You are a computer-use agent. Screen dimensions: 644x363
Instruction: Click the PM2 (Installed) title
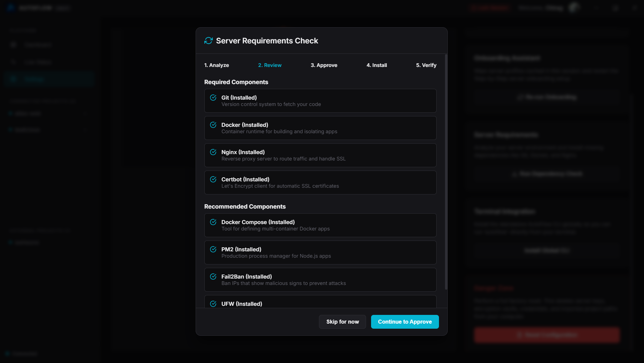pos(241,249)
